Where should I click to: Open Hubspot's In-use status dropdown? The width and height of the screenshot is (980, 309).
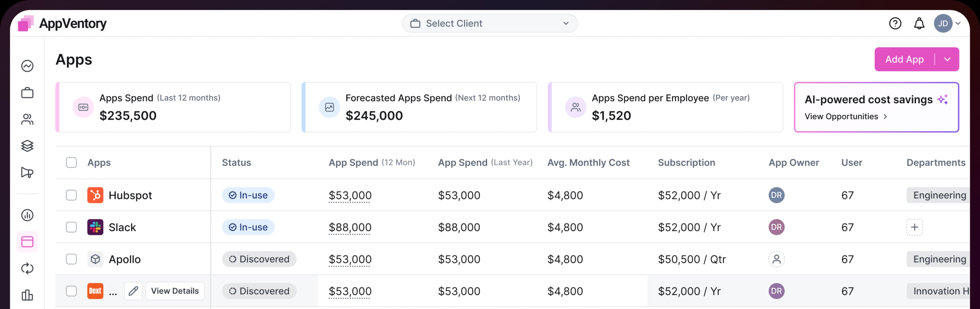(x=248, y=195)
